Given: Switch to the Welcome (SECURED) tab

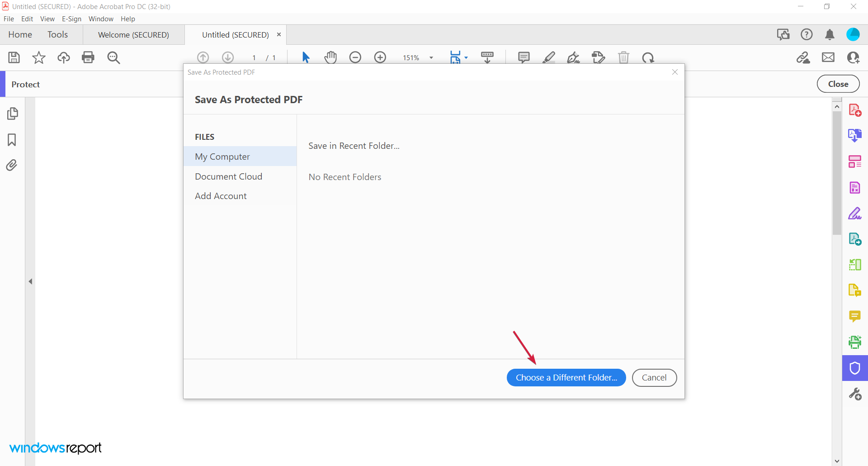Looking at the screenshot, I should 133,34.
